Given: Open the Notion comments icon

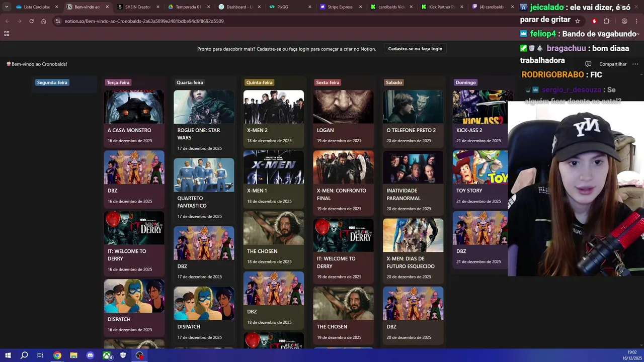Looking at the screenshot, I should [x=588, y=64].
